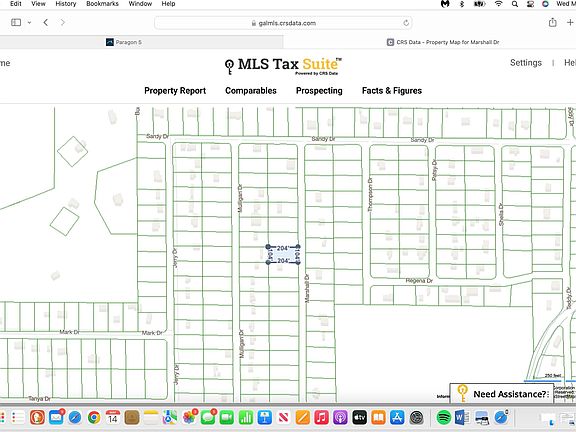This screenshot has width=576, height=432.
Task: Open the Property Report section
Action: click(x=175, y=91)
